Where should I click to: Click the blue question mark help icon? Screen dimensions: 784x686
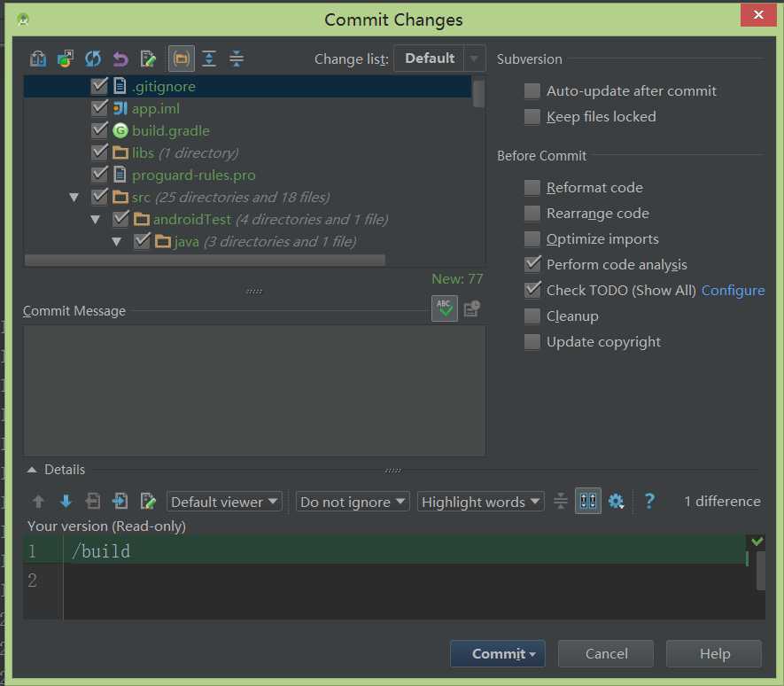pyautogui.click(x=649, y=501)
